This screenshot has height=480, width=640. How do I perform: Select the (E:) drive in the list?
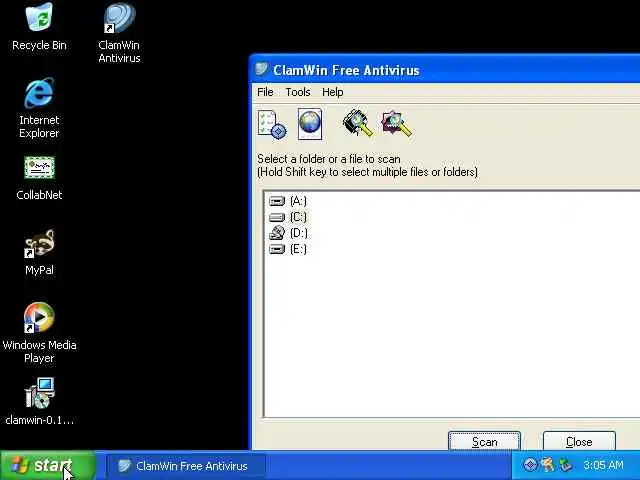click(x=288, y=249)
